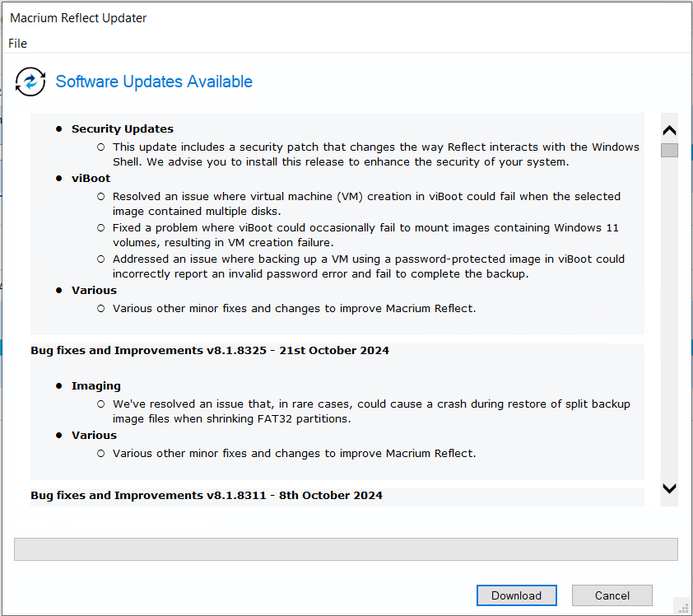The width and height of the screenshot is (693, 616).
Task: Open the File menu
Action: [x=17, y=44]
